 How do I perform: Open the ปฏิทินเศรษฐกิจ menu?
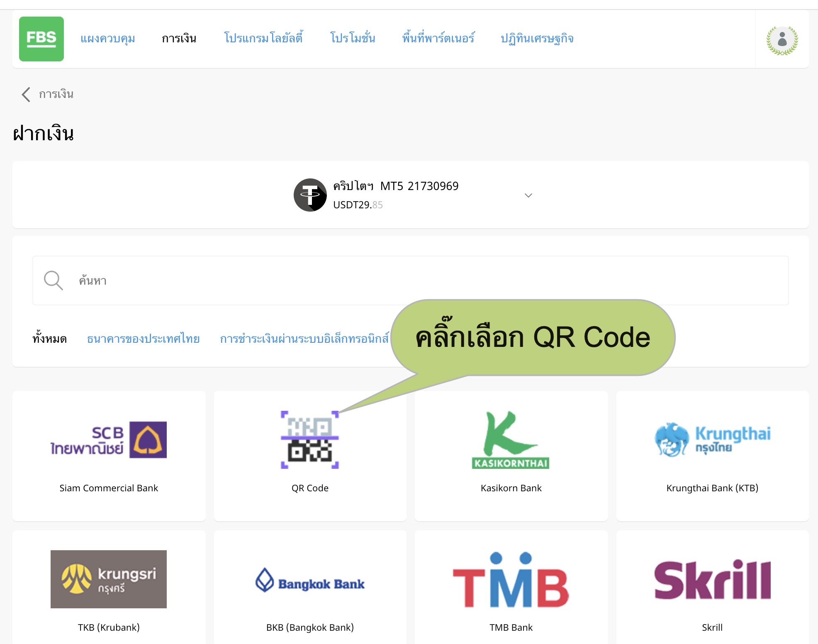click(x=537, y=39)
